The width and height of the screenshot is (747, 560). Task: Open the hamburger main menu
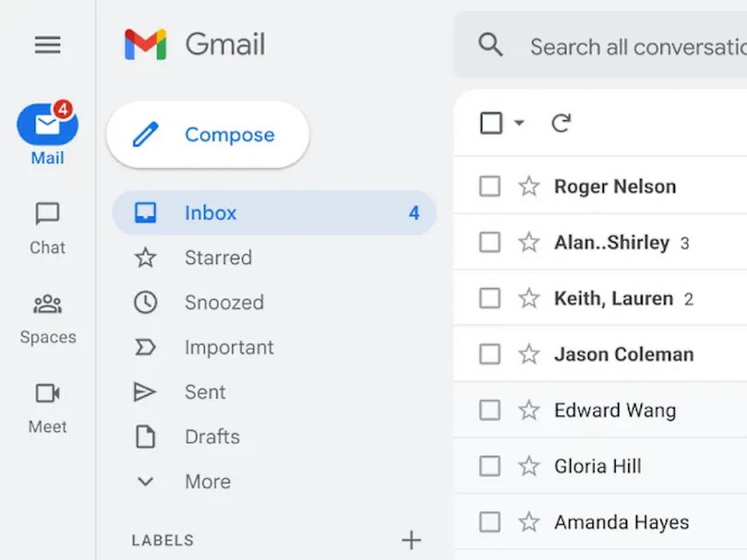click(x=47, y=44)
